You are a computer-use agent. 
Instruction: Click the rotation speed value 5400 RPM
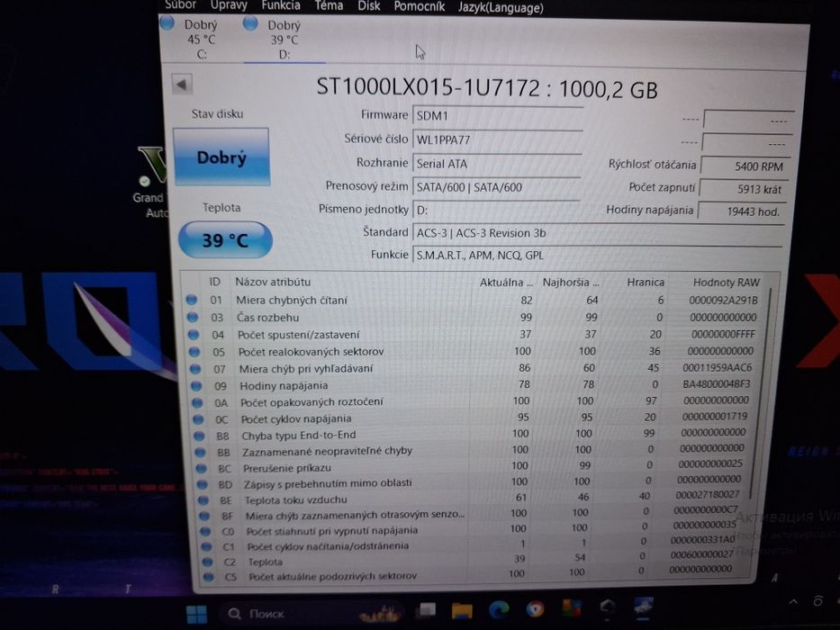(745, 166)
